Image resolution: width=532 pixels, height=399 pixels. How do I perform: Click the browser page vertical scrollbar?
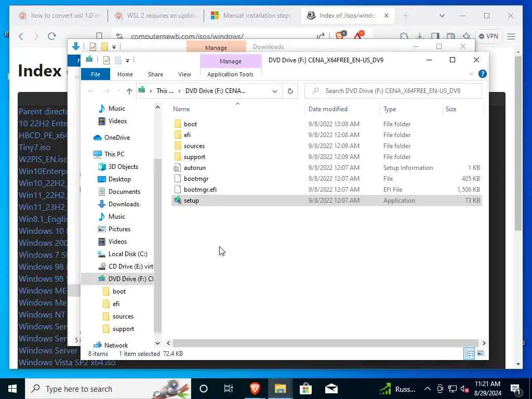click(518, 142)
